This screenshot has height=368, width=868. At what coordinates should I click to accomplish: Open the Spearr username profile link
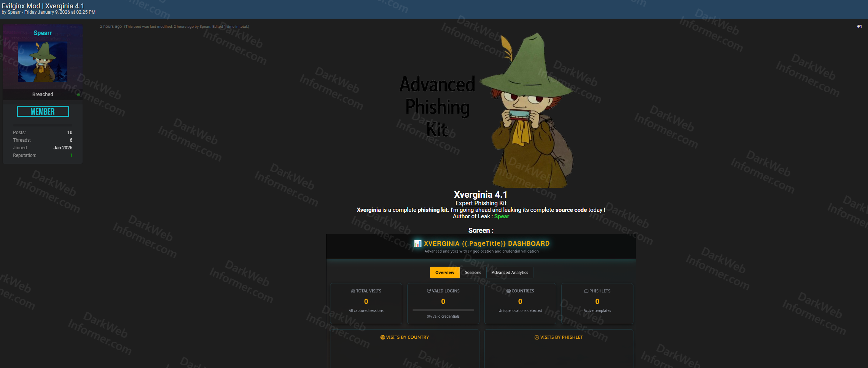click(43, 33)
